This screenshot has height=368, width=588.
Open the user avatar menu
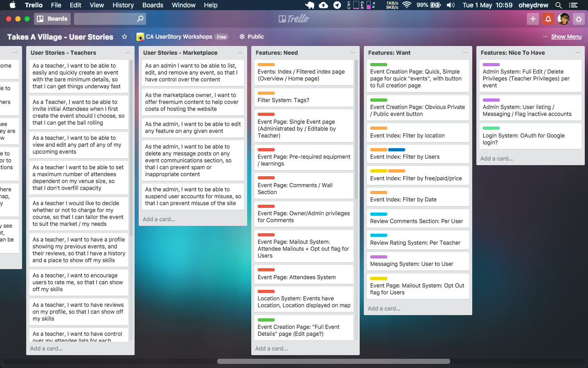[564, 19]
